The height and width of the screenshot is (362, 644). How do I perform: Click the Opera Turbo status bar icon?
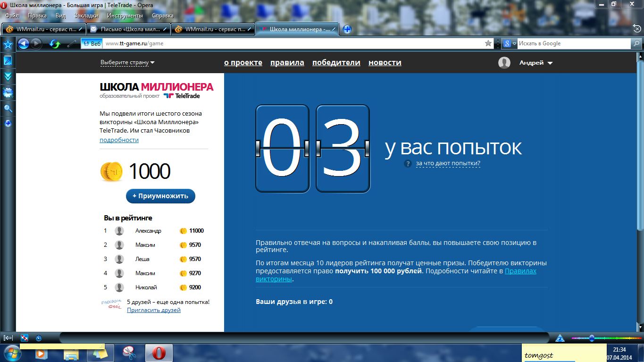click(39, 338)
